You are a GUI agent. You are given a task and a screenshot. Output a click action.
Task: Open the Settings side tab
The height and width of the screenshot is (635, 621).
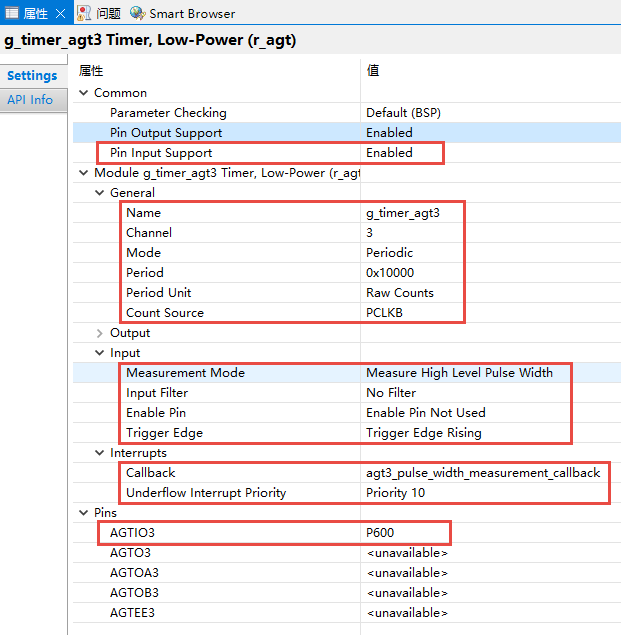pos(32,76)
